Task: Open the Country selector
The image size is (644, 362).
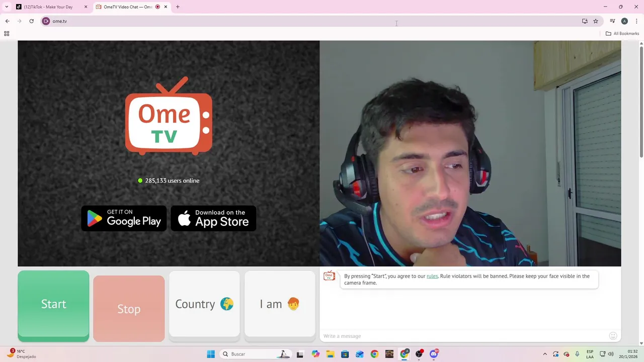Action: [x=204, y=304]
